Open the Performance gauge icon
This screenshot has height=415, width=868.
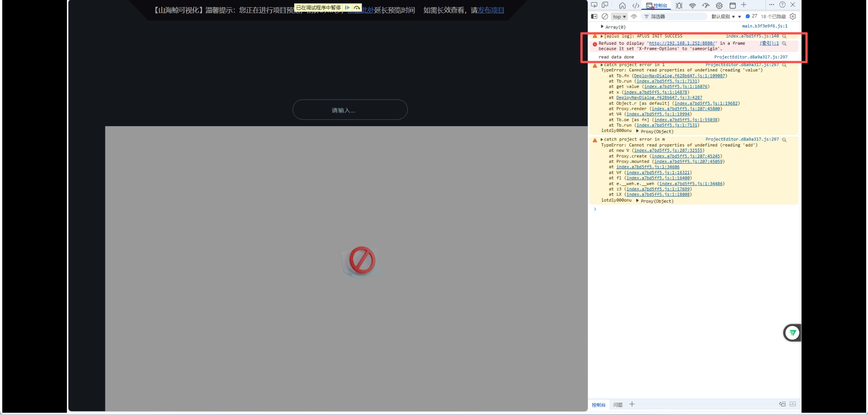[x=706, y=5]
